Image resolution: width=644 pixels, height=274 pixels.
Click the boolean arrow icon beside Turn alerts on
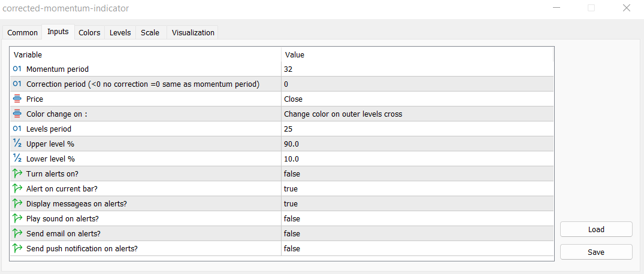click(17, 174)
